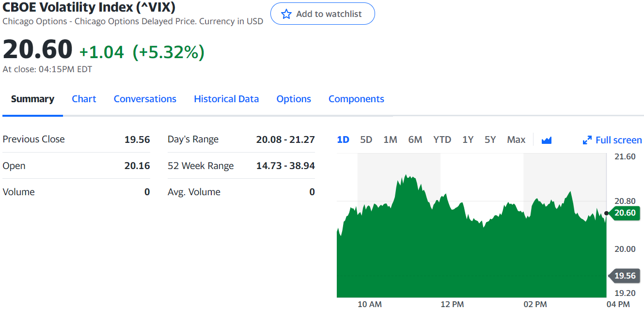This screenshot has width=644, height=310.
Task: Click the 19.56 Previous Close table value
Action: click(137, 139)
